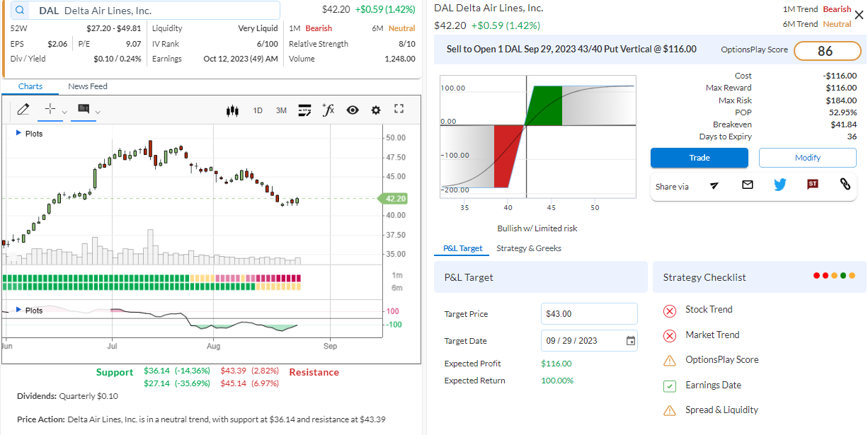The image size is (868, 435).
Task: Click the Strategy Checklist colored dots
Action: coord(834,276)
